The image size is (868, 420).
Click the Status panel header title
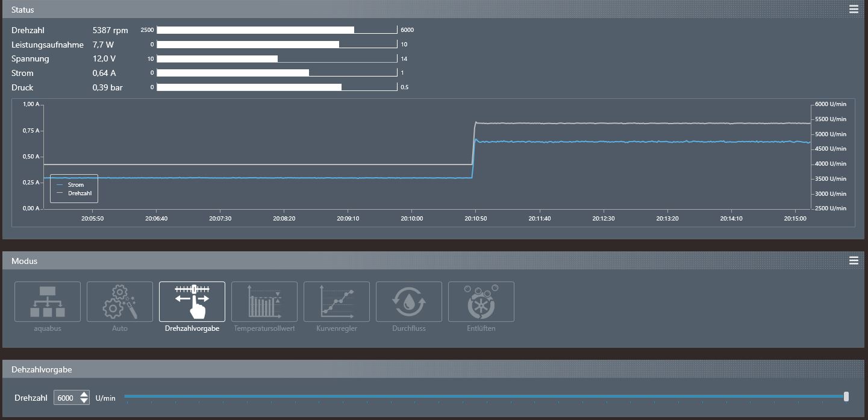coord(23,10)
